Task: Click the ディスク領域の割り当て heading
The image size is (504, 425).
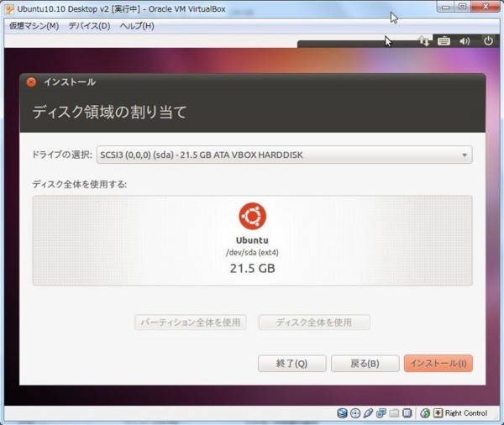Action: click(109, 112)
